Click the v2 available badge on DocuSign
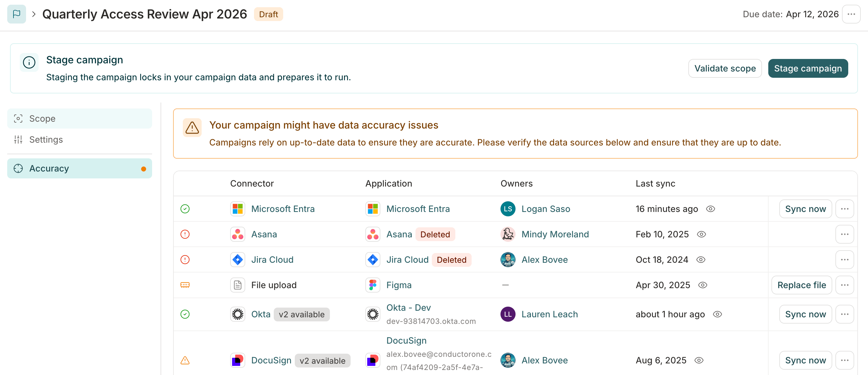 (322, 360)
